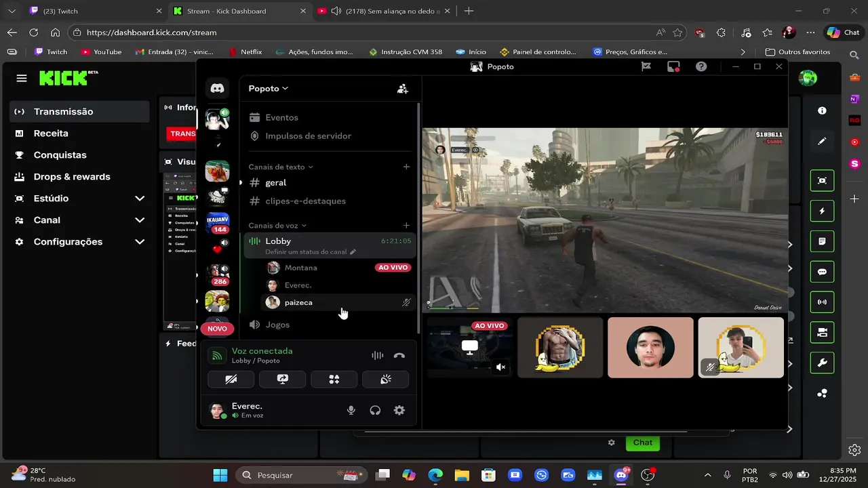Open the Jogos voice channel
The width and height of the screenshot is (868, 488).
pos(277,325)
